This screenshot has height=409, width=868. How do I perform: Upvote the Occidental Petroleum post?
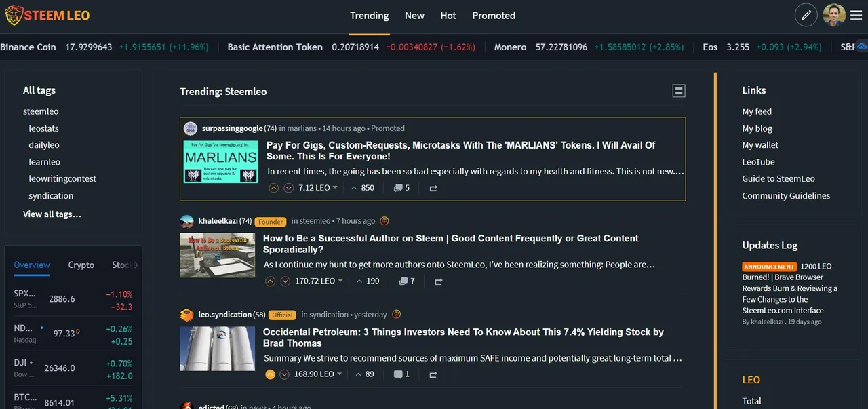(x=270, y=374)
